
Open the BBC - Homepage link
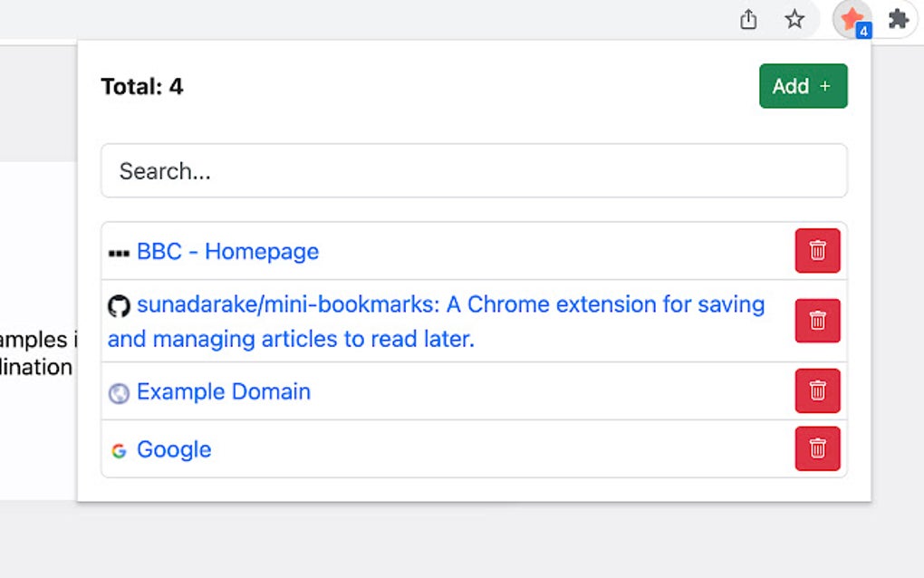click(227, 251)
